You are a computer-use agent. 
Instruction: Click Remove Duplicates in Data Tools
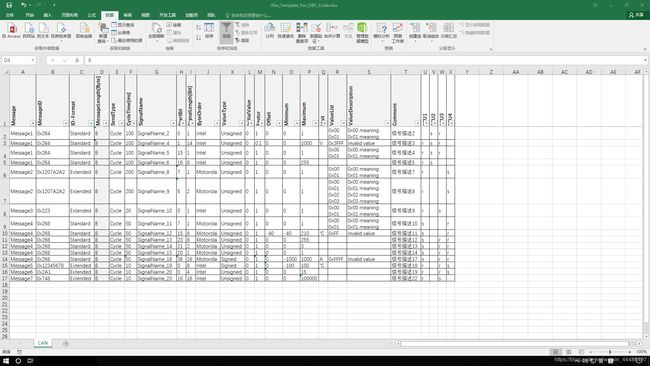[302, 32]
